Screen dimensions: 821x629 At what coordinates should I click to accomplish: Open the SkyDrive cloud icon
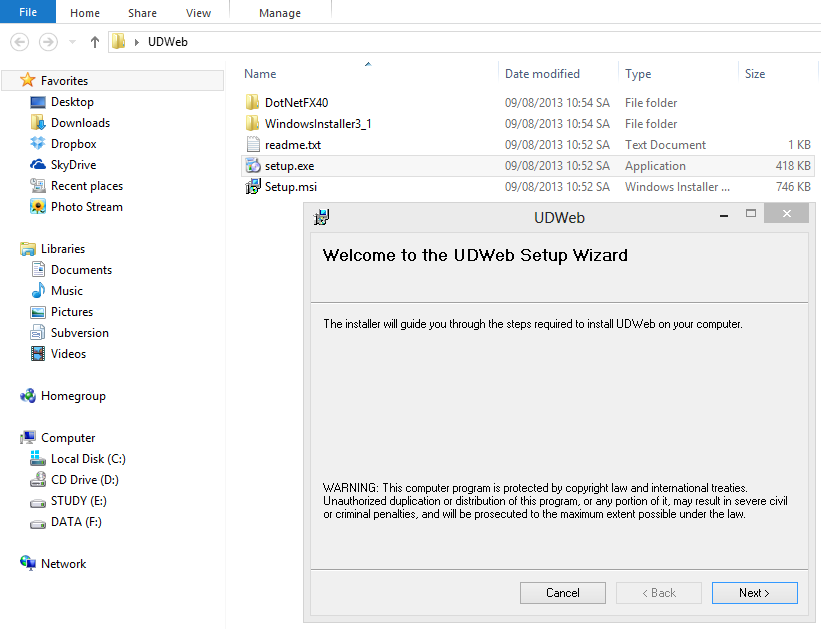tap(38, 164)
